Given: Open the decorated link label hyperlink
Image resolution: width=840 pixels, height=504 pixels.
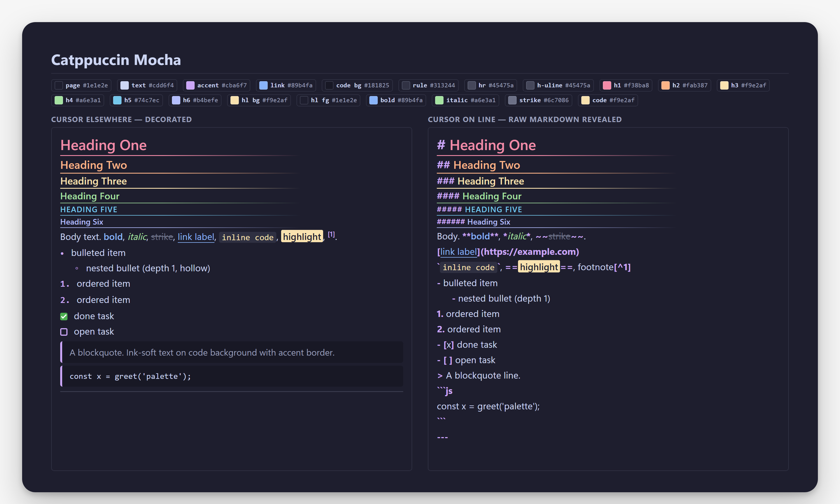Looking at the screenshot, I should pos(196,237).
